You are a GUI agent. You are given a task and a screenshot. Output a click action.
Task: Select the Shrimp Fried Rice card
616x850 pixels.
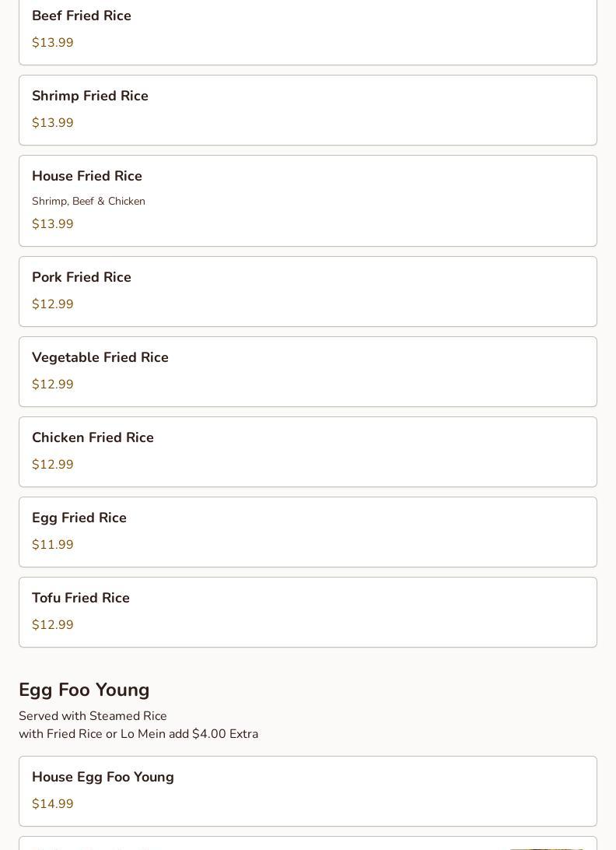pos(308,110)
